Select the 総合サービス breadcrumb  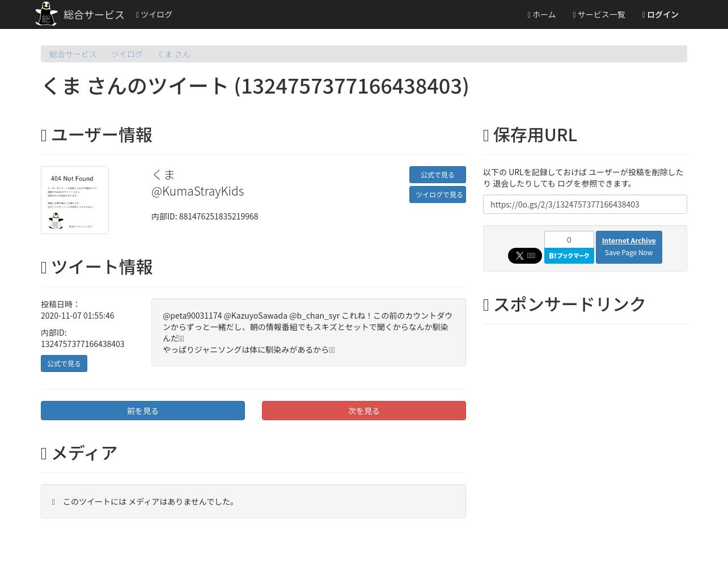pyautogui.click(x=73, y=54)
